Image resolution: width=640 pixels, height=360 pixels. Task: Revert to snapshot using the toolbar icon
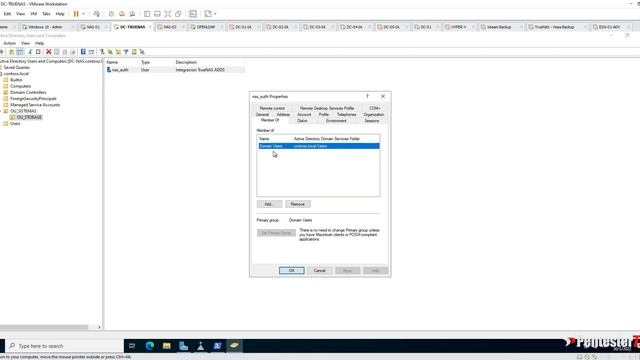122,14
